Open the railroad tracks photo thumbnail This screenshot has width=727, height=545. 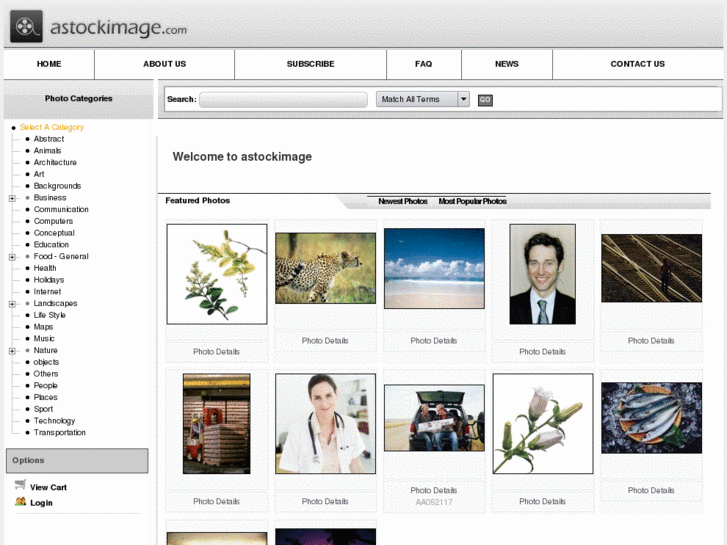651,268
